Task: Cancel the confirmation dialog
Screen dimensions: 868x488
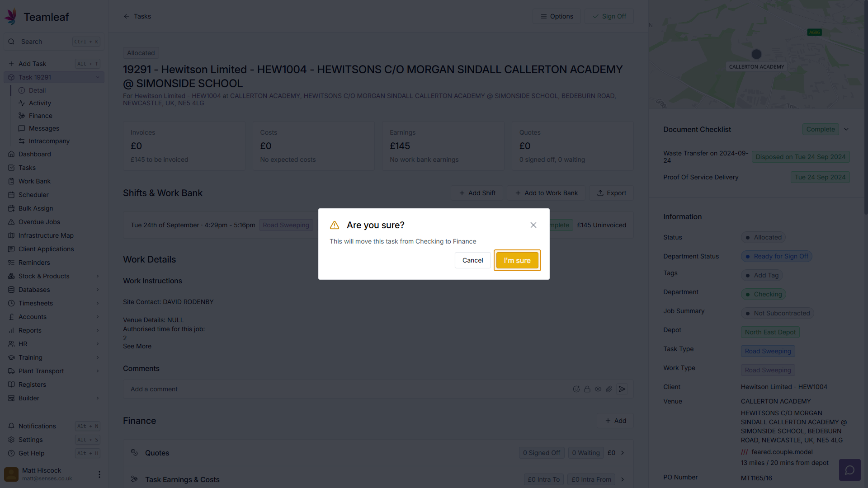Action: [x=472, y=260]
